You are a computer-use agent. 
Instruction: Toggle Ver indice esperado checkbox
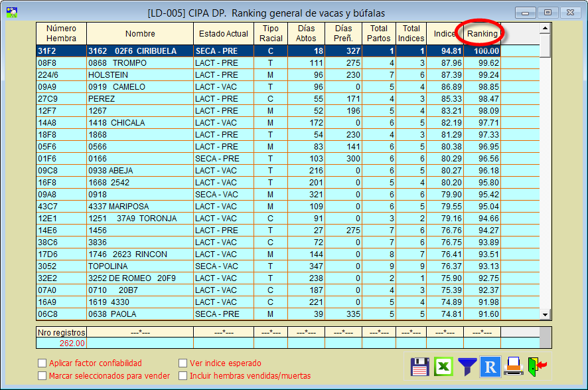(x=183, y=363)
